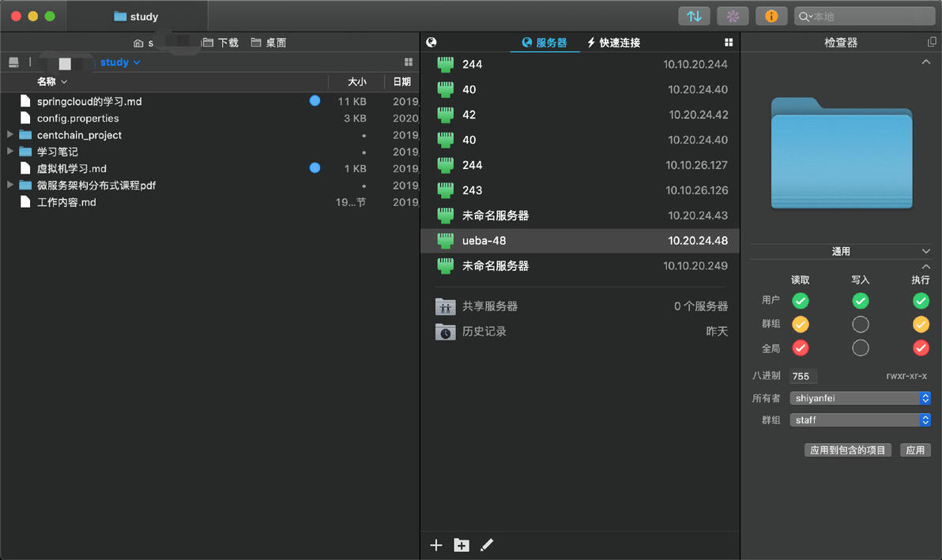Screen dimensions: 942x560
Task: Switch to the 服务器 tab
Action: coord(544,43)
